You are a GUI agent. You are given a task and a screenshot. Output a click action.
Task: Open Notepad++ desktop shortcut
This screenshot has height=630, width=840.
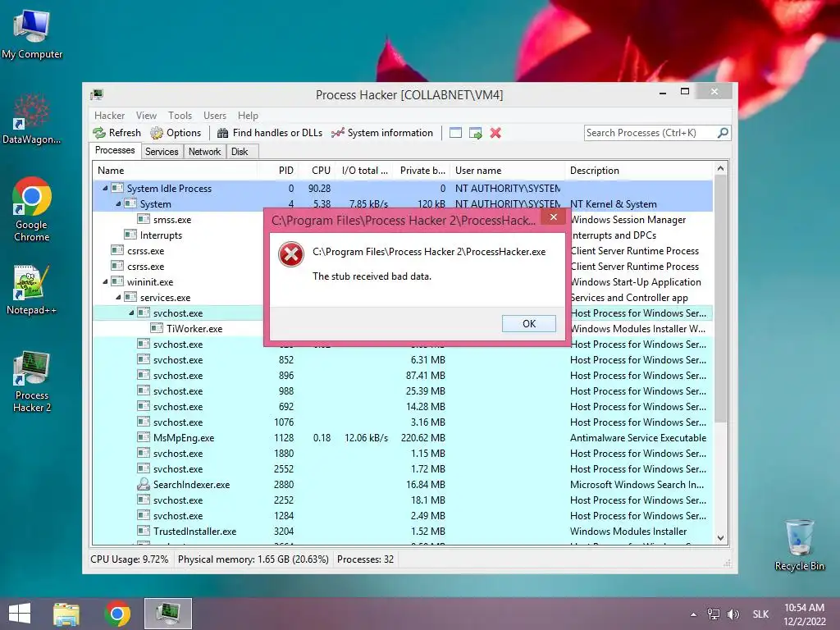click(32, 290)
